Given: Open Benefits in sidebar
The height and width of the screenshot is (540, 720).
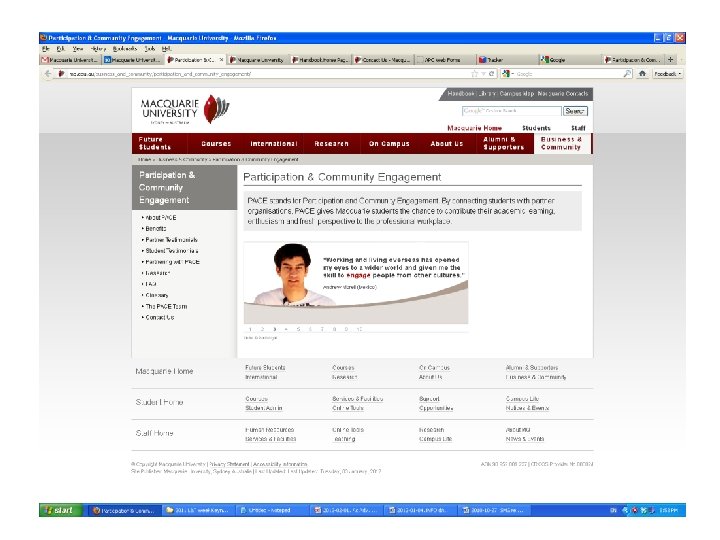Looking at the screenshot, I should (156, 229).
